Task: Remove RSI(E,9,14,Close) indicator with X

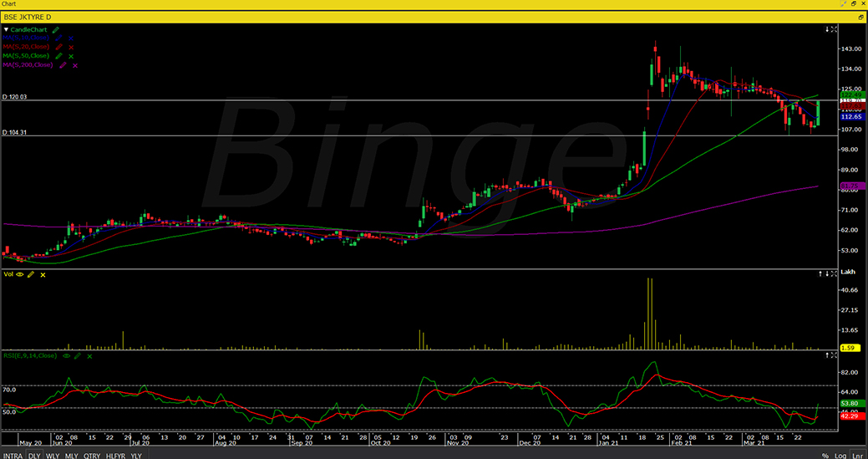Action: pos(89,355)
